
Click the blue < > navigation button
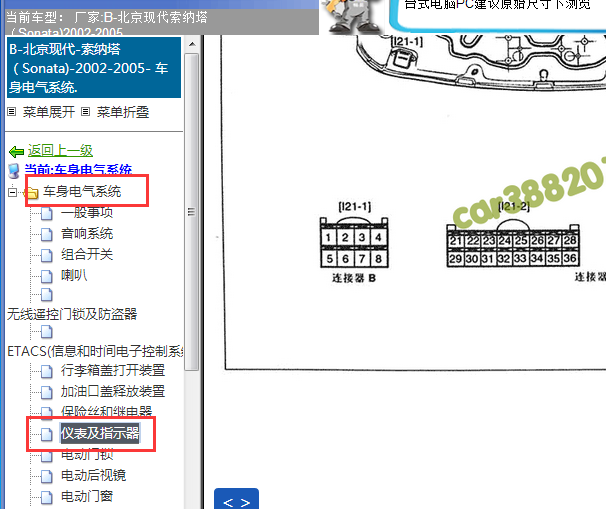237,499
